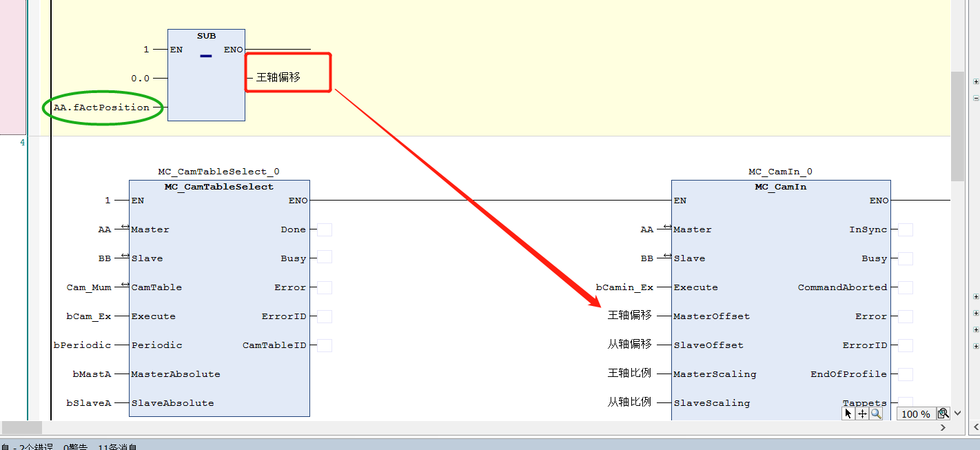This screenshot has width=980, height=450.
Task: Click the vertical scrollbar thumb
Action: [957, 125]
